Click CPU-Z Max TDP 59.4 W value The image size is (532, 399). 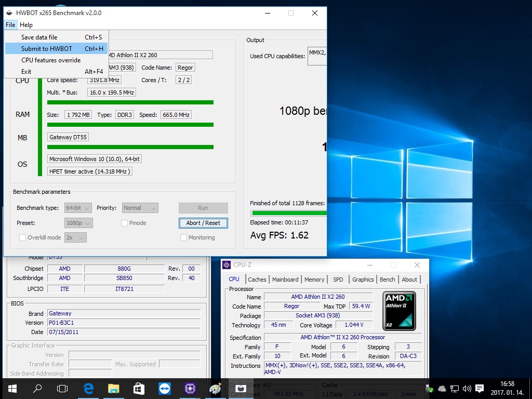[361, 306]
